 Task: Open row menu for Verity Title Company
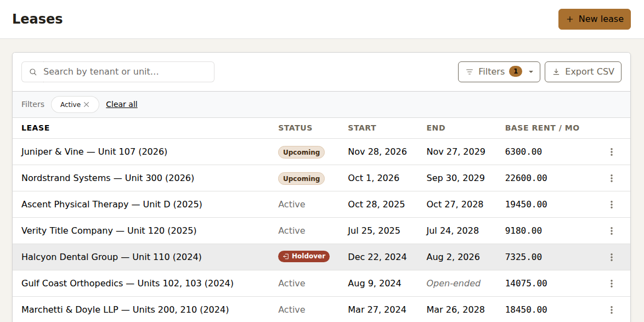611,231
